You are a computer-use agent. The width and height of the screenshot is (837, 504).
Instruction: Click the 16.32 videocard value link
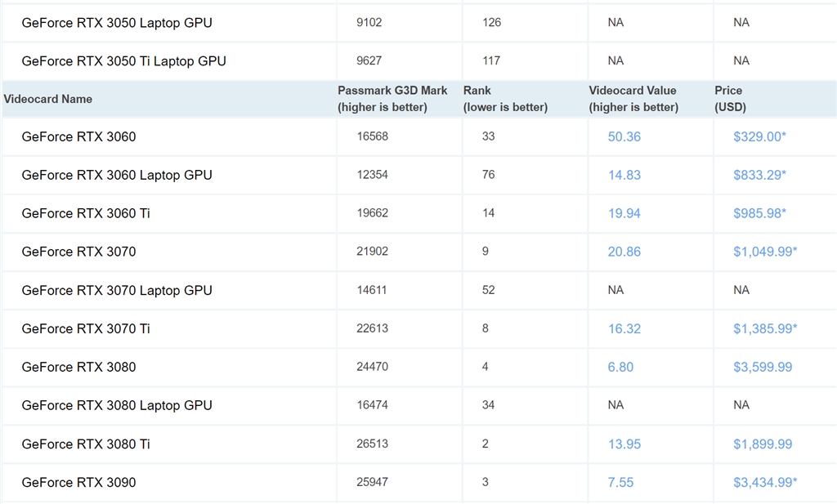click(x=624, y=328)
